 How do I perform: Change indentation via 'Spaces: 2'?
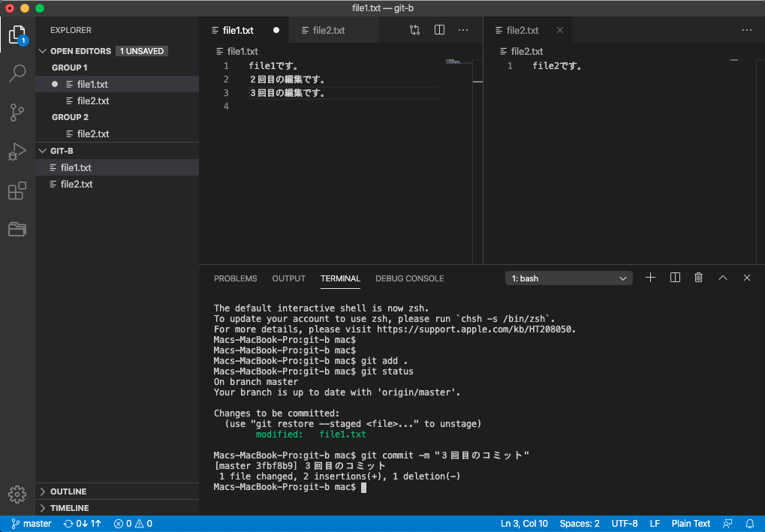pos(580,524)
